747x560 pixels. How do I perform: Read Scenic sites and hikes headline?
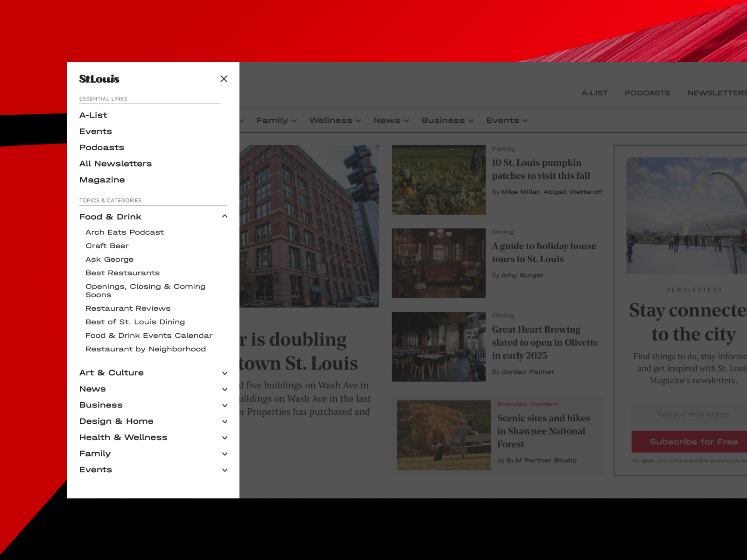click(x=543, y=431)
